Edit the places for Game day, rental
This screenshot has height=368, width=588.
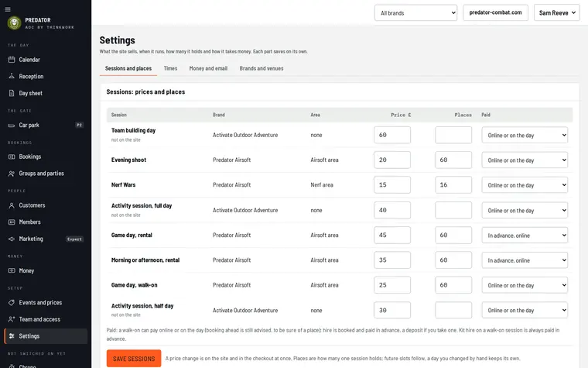coord(453,235)
